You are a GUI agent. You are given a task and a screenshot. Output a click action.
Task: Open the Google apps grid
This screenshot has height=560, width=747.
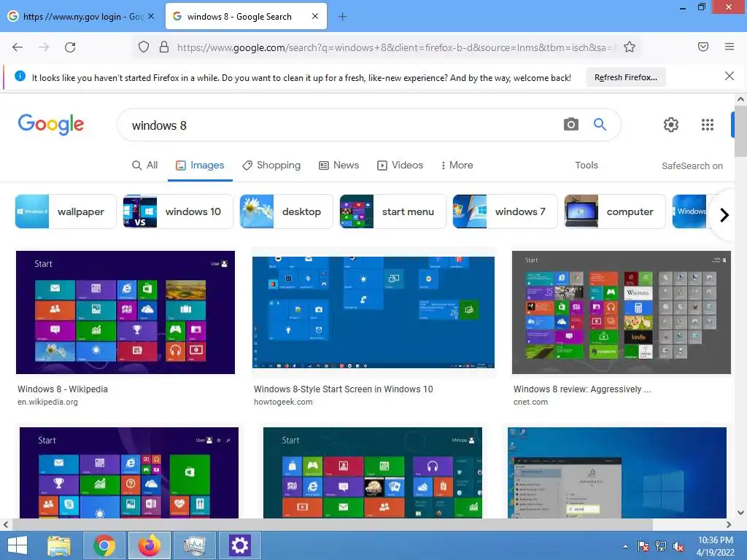click(708, 125)
